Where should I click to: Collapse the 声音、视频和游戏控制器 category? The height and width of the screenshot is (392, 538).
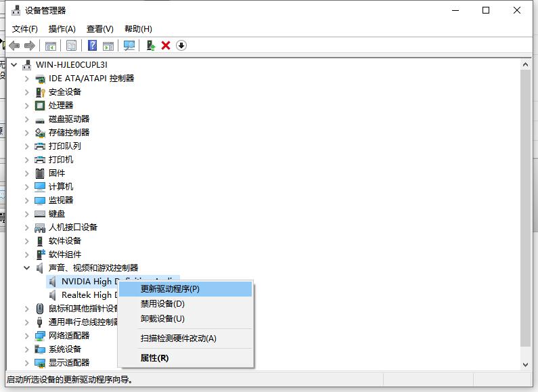[27, 268]
